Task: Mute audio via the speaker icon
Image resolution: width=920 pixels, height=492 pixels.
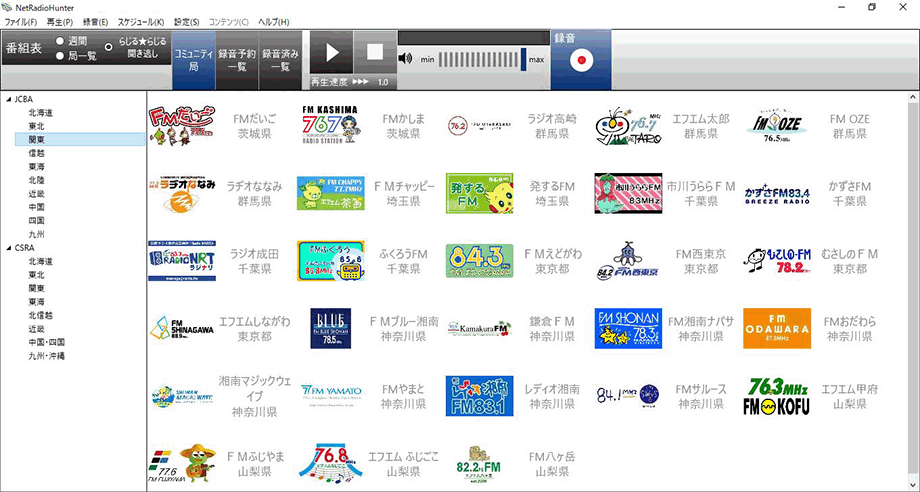Action: [405, 59]
